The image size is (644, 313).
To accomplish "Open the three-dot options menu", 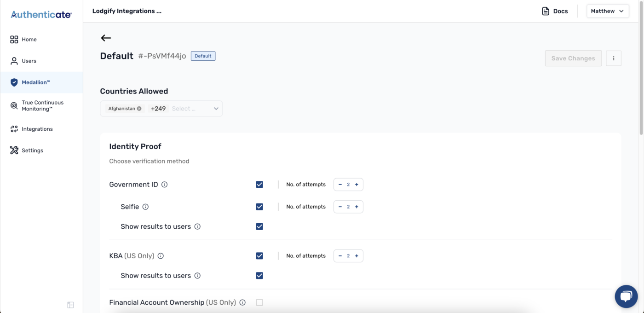I will tap(614, 58).
